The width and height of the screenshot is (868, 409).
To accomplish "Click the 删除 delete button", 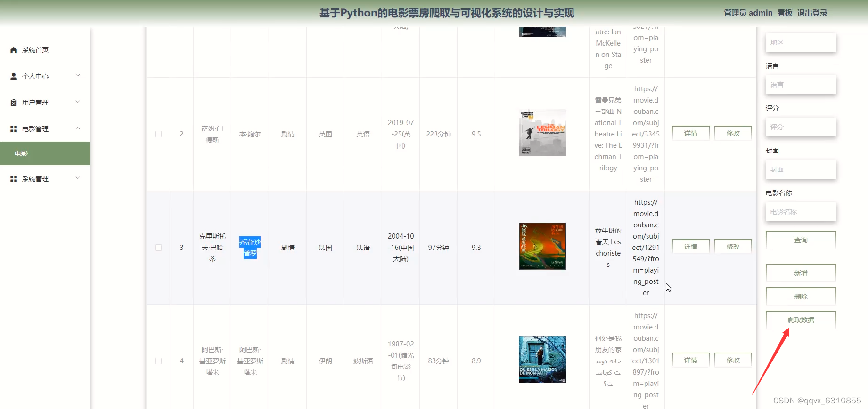I will (801, 297).
